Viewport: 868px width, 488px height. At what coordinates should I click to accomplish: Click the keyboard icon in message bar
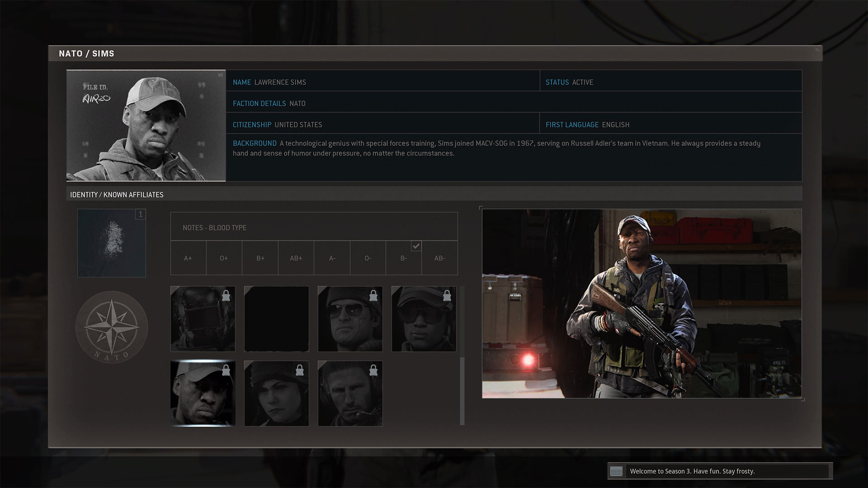click(x=616, y=471)
